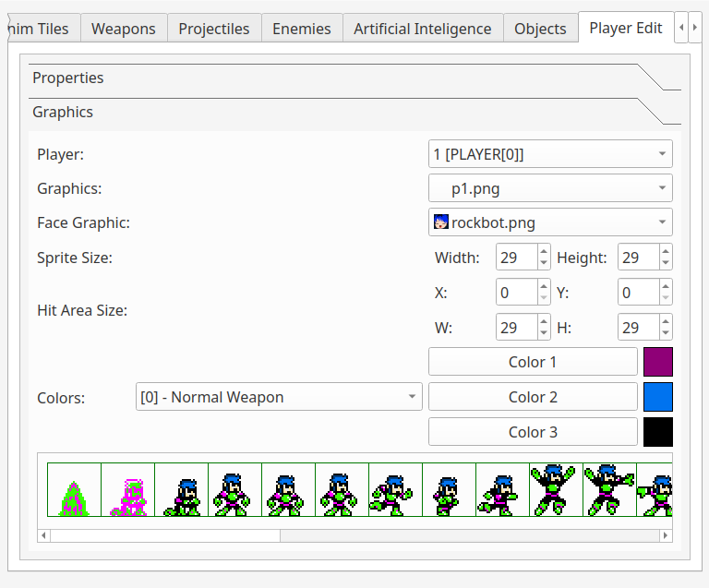Screen dimensions: 709x588
Task: Increase the Hit Area W value
Action: click(544, 321)
